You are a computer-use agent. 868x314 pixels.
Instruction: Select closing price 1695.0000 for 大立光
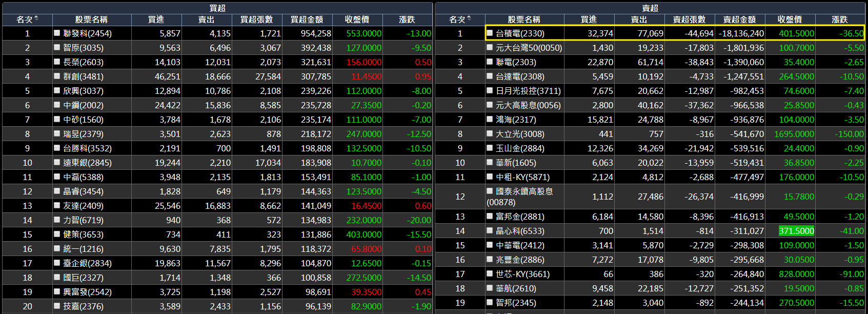[x=794, y=134]
